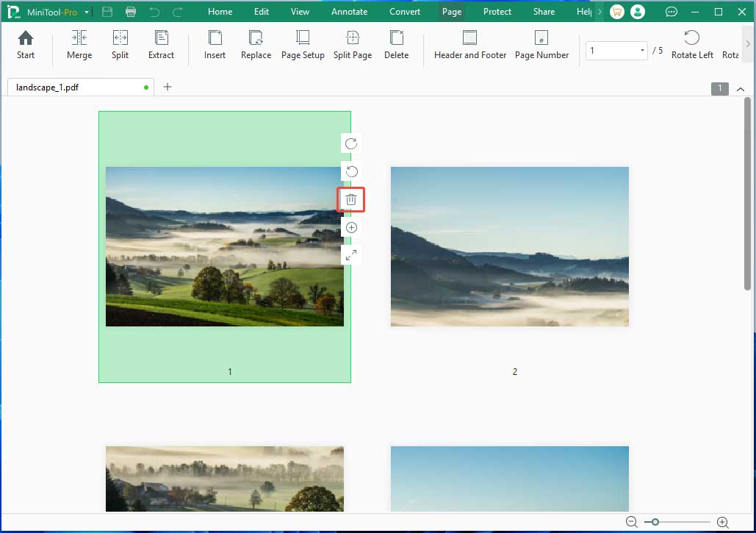
Task: Click the Save icon in title bar
Action: pyautogui.click(x=107, y=12)
